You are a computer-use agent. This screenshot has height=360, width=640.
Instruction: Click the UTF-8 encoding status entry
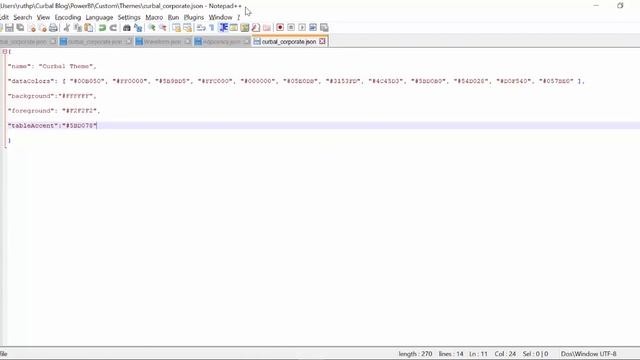click(x=608, y=354)
